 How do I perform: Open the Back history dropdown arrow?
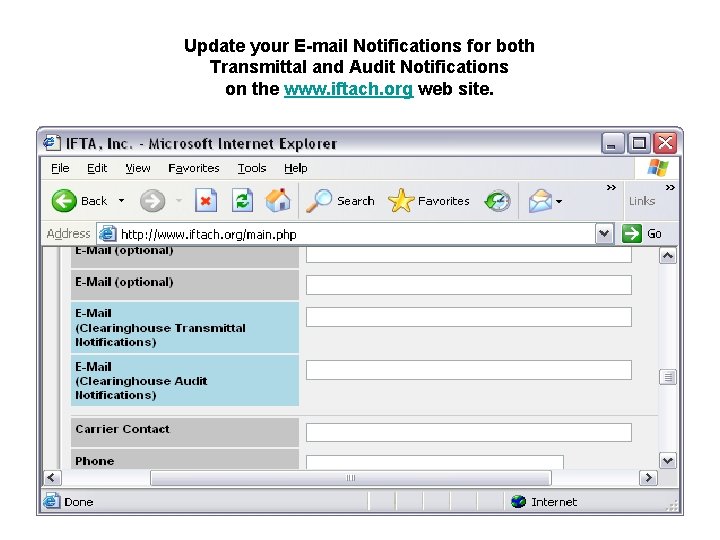(x=121, y=201)
